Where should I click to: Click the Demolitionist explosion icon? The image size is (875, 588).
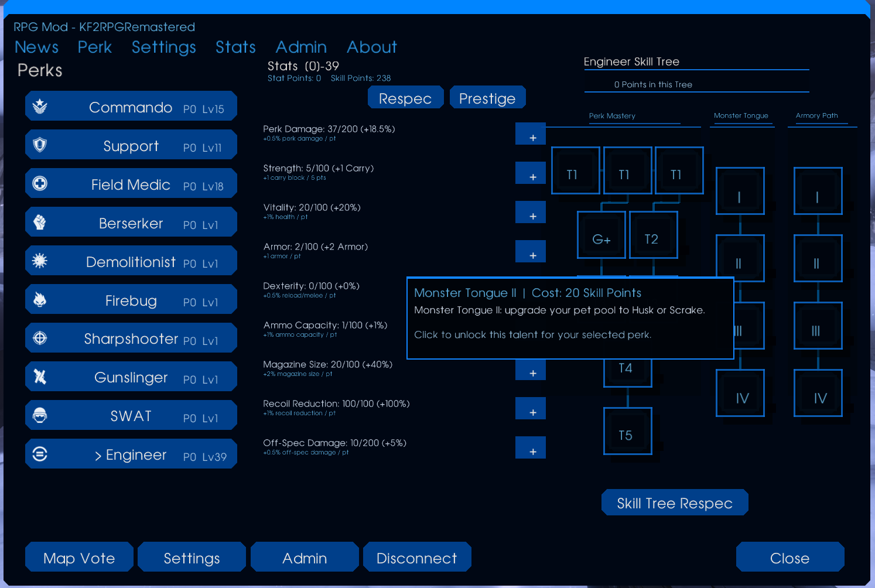[x=40, y=261]
